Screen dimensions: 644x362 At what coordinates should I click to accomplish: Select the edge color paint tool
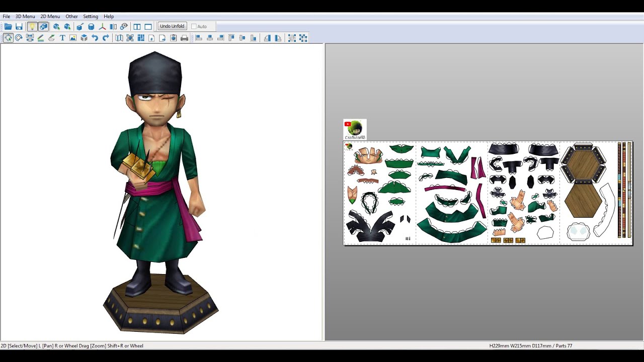pyautogui.click(x=51, y=38)
